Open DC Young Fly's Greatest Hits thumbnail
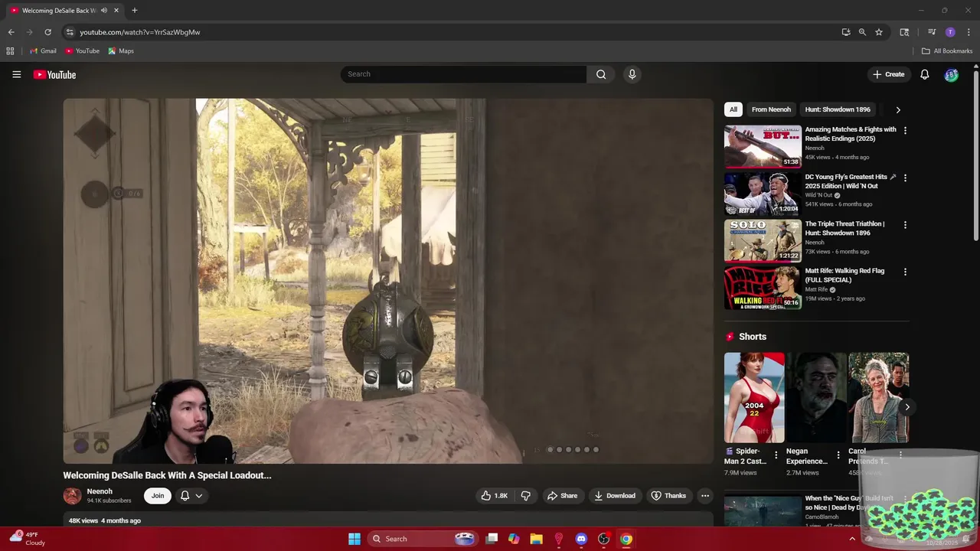Viewport: 980px width, 551px height. pos(763,194)
